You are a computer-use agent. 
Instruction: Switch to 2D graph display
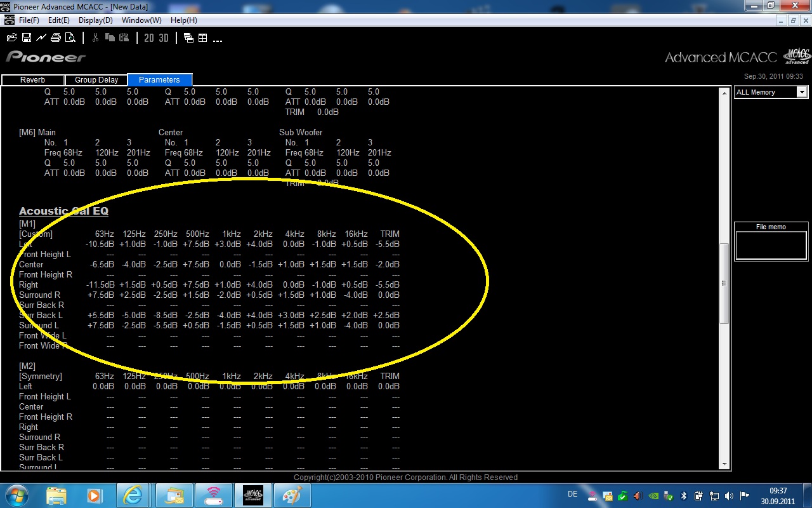click(149, 38)
